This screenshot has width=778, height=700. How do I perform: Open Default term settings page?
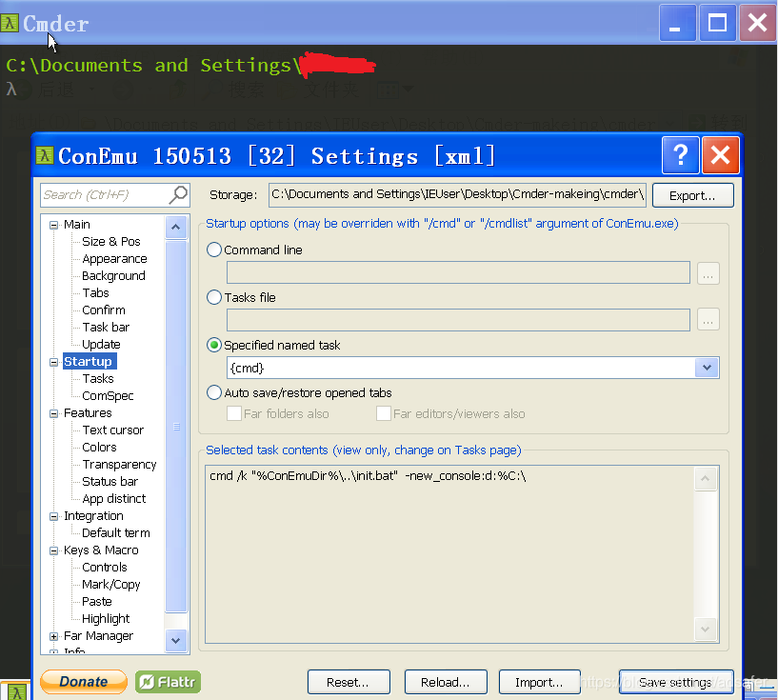pyautogui.click(x=115, y=532)
